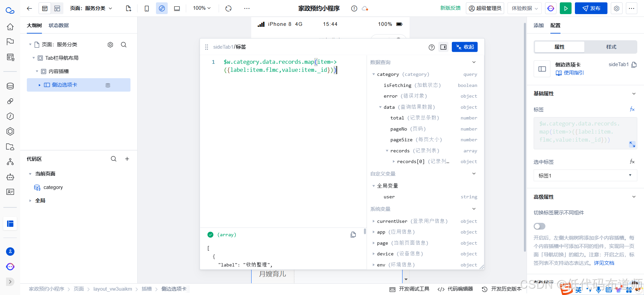Click the info icon beside app title
Screen dimensions: 644x295
tap(354, 8)
